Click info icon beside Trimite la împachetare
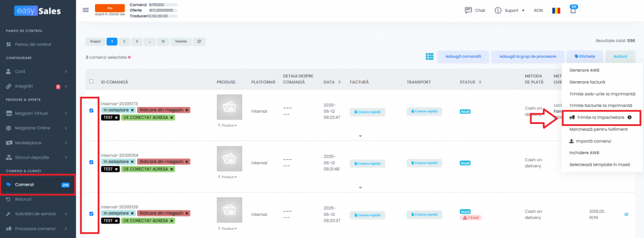The width and height of the screenshot is (644, 238). coord(629,118)
